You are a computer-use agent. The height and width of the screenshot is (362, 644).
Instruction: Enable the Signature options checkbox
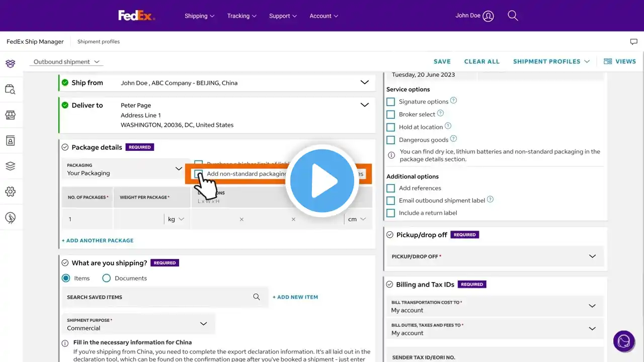click(x=390, y=102)
